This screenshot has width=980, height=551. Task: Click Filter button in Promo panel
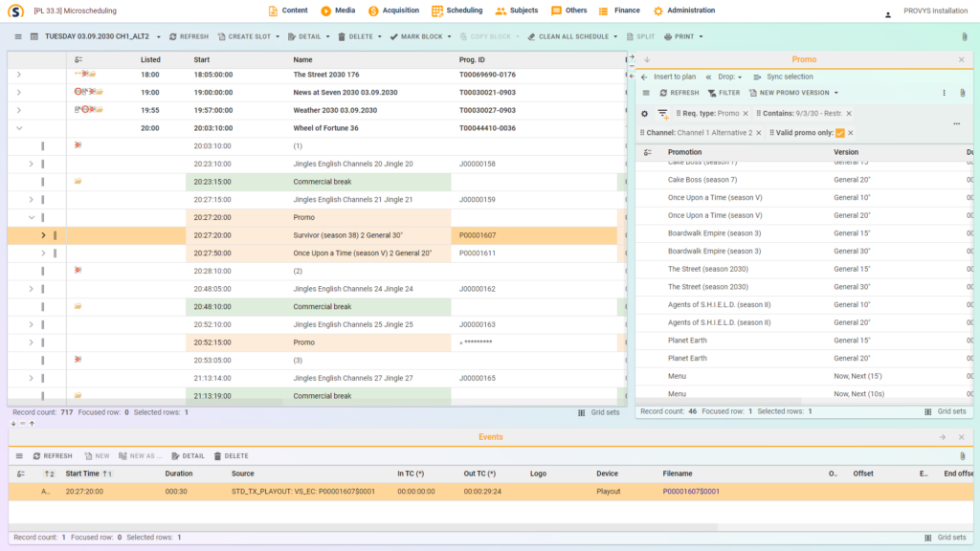pos(724,93)
